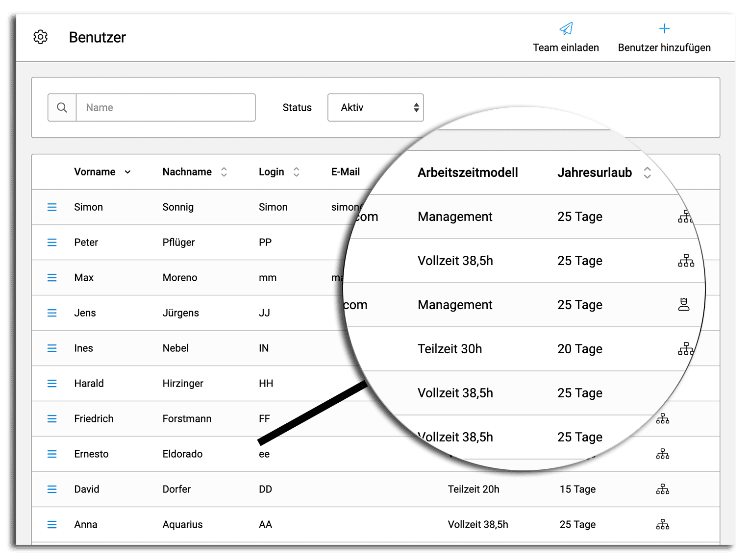Click the org chart icon in Anna's row
Image resolution: width=749 pixels, height=560 pixels.
(x=663, y=524)
